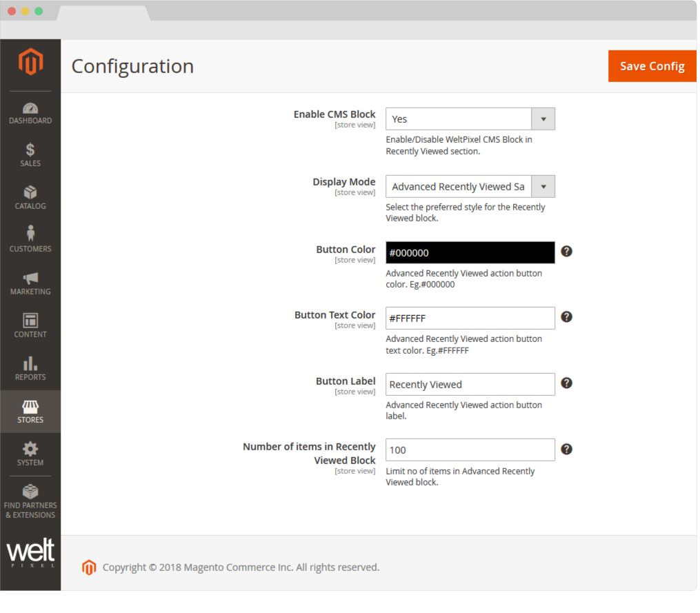Show help tooltip for Button Label
This screenshot has height=613, width=700.
[x=566, y=383]
